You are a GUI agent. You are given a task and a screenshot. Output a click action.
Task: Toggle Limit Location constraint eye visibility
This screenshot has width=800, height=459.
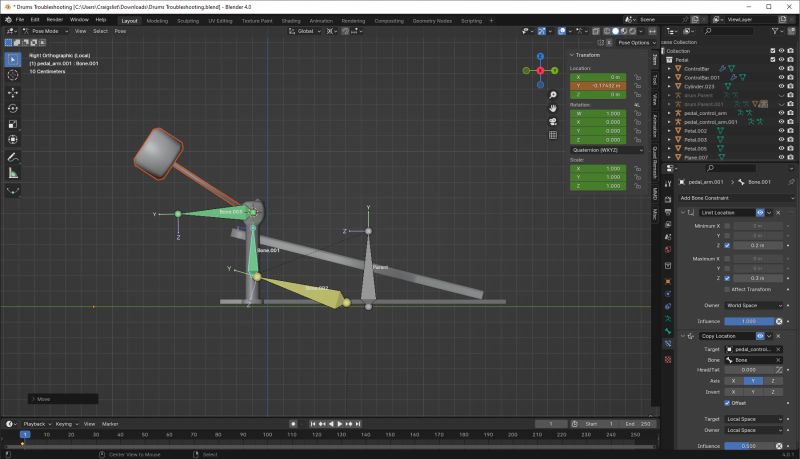pos(760,213)
